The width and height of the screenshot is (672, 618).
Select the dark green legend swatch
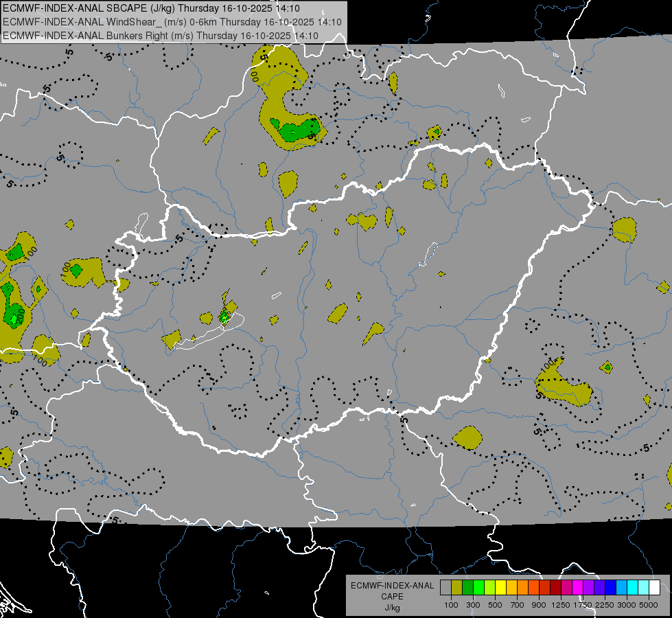(467, 587)
